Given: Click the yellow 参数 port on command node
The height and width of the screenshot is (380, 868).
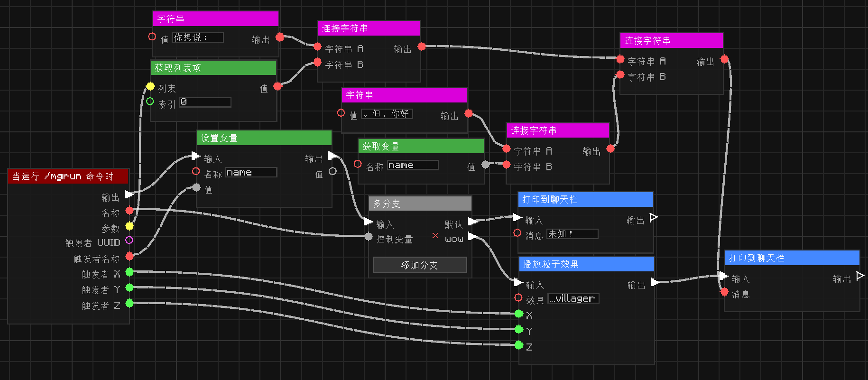Looking at the screenshot, I should [x=129, y=226].
